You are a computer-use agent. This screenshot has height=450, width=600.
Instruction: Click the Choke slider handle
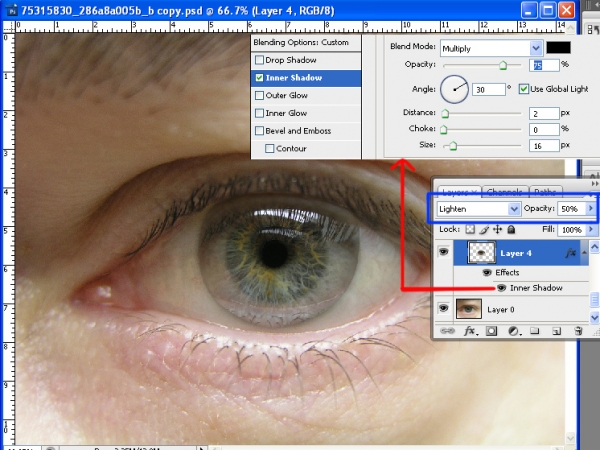pos(443,129)
